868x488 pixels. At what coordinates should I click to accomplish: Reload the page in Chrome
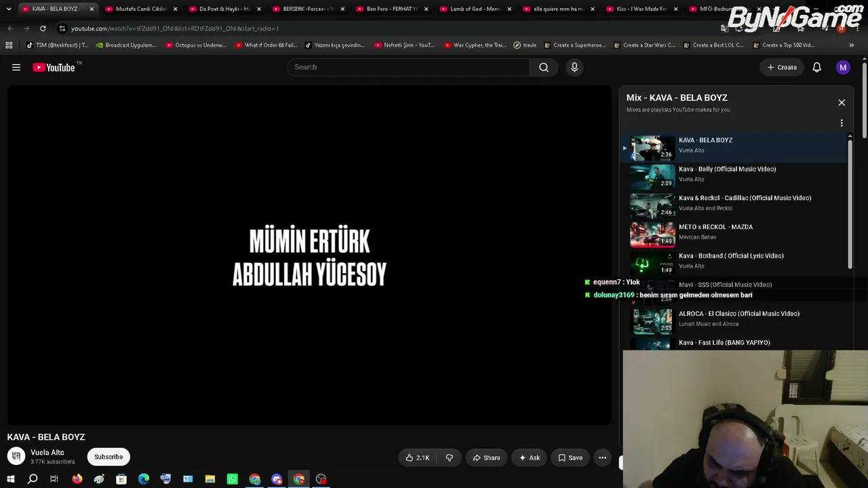click(x=43, y=28)
